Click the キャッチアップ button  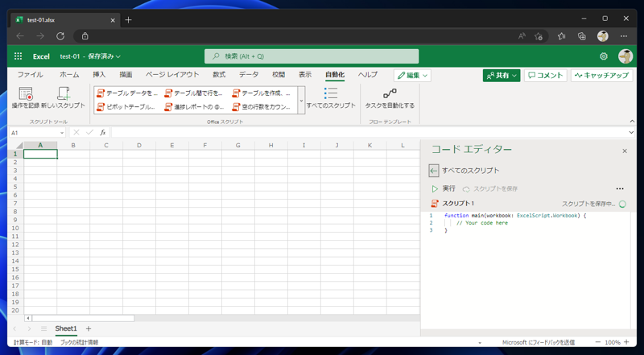point(601,75)
